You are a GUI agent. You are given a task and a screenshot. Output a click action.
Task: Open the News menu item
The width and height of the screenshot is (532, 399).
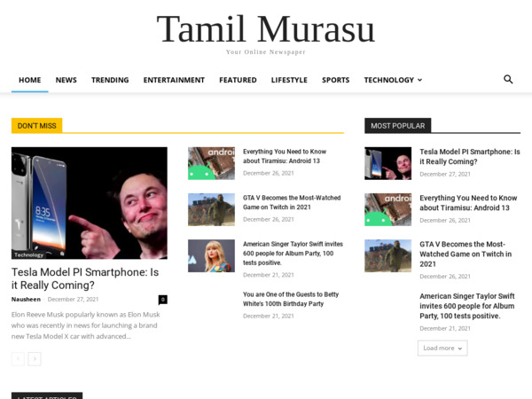66,80
